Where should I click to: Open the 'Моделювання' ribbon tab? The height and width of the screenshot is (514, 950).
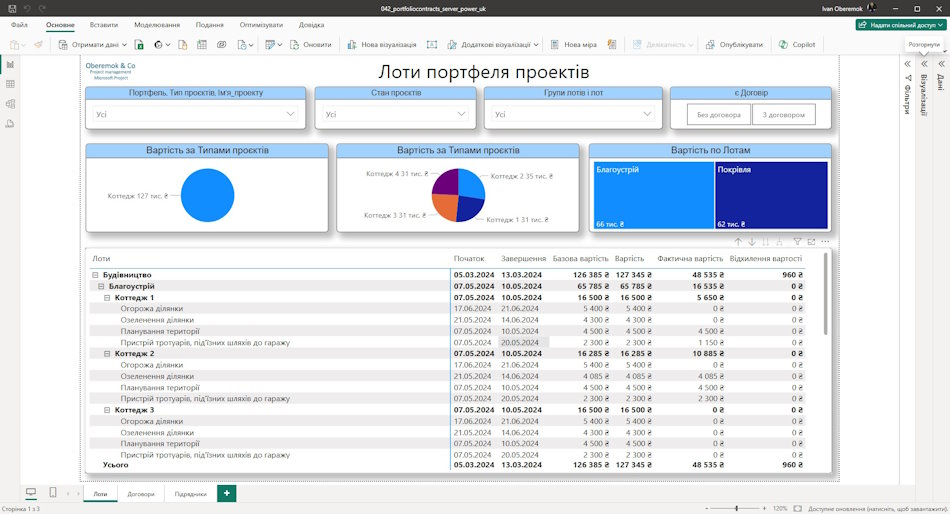pyautogui.click(x=157, y=25)
